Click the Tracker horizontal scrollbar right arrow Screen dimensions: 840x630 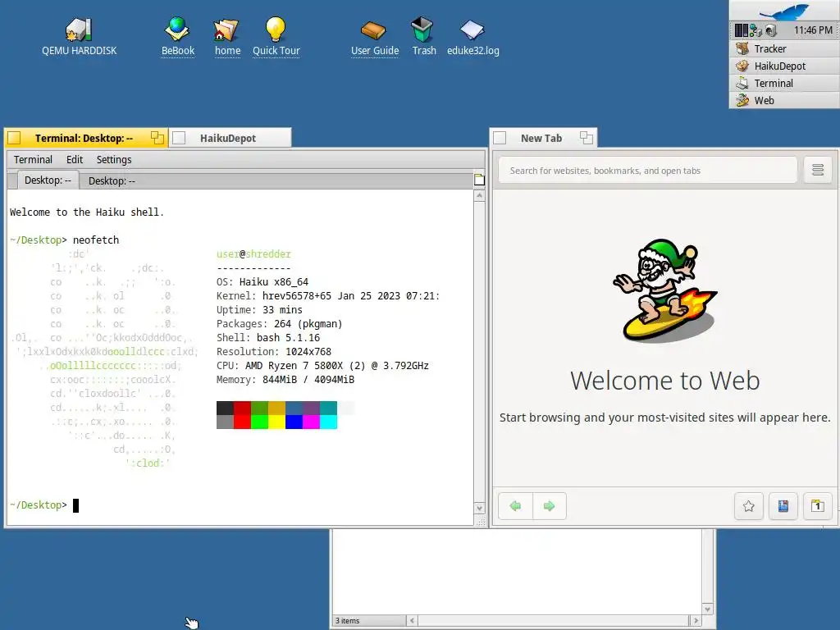[696, 620]
